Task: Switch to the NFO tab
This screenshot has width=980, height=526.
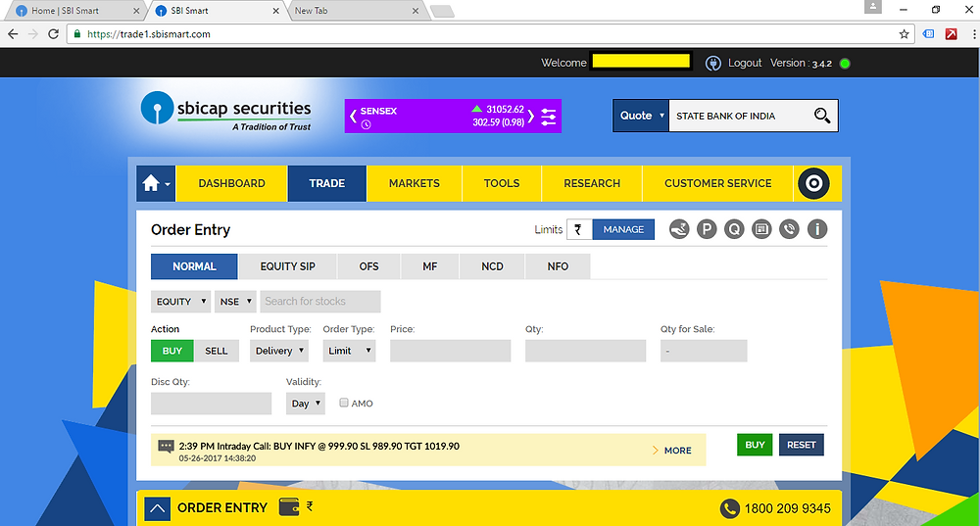Action: pyautogui.click(x=559, y=266)
